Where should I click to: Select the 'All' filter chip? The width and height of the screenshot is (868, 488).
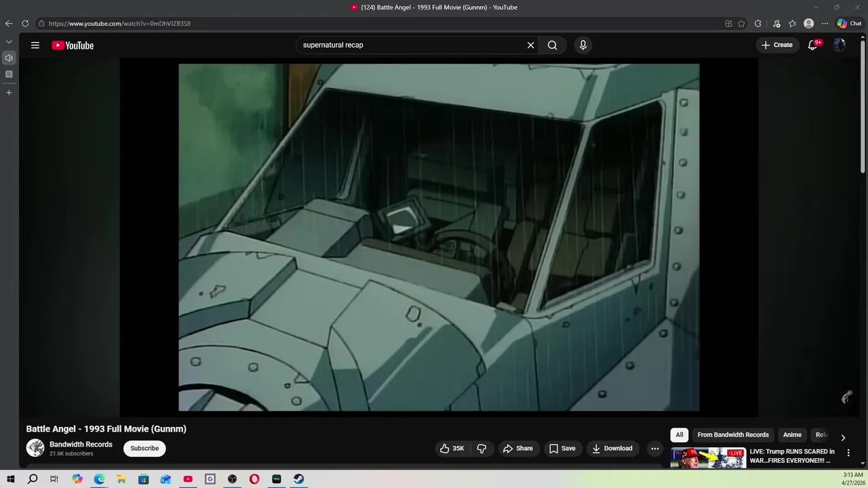(x=679, y=435)
